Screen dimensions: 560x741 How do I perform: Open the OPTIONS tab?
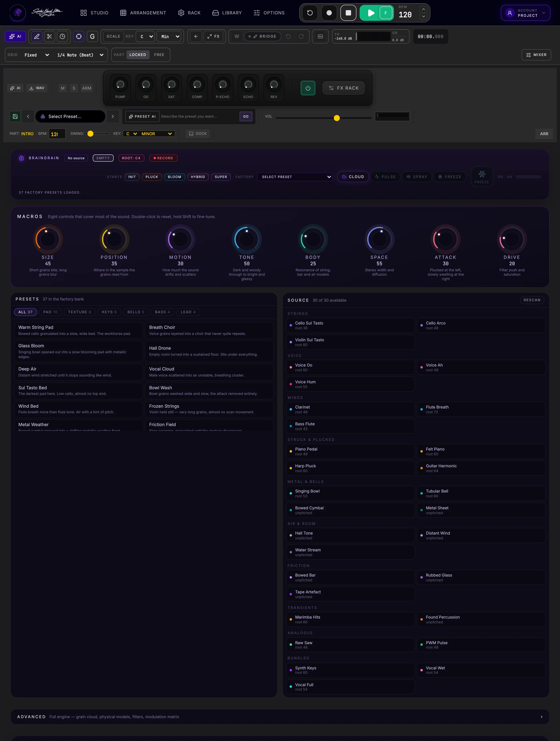(x=269, y=13)
